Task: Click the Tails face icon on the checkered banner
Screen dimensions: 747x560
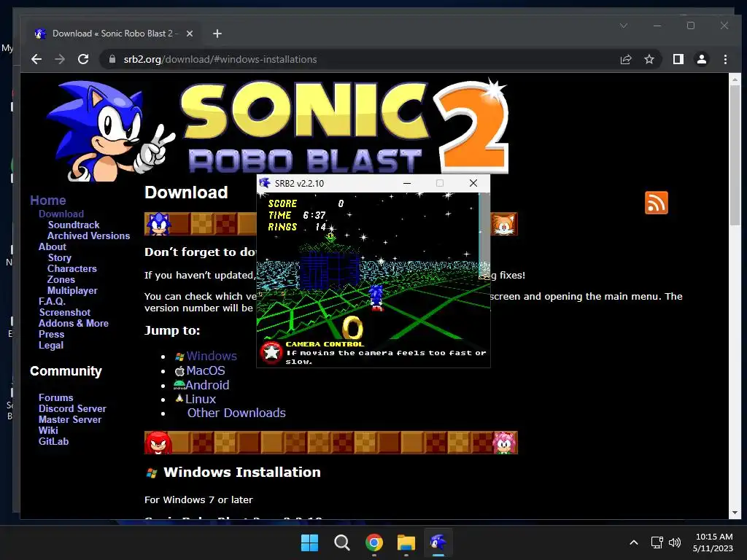Action: 504,224
